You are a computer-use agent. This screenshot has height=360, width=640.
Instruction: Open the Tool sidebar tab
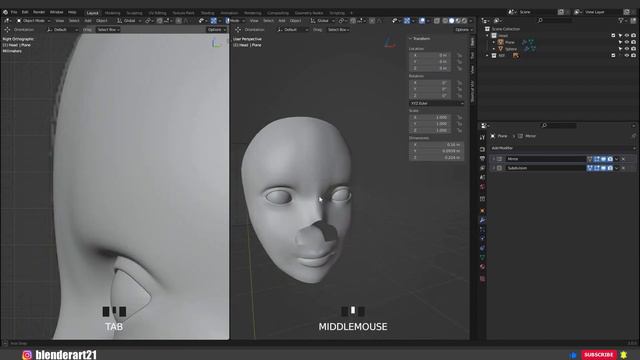pyautogui.click(x=473, y=55)
